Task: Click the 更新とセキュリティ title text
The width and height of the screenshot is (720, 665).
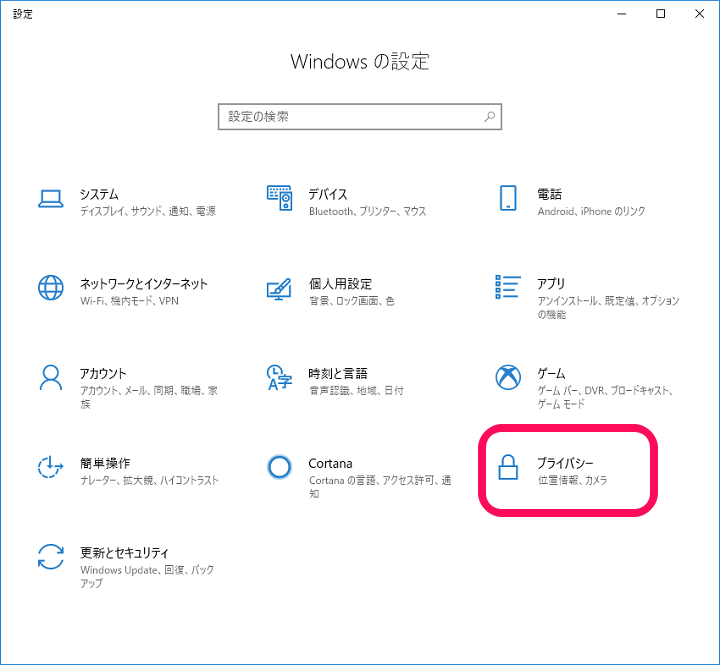Action: click(124, 552)
